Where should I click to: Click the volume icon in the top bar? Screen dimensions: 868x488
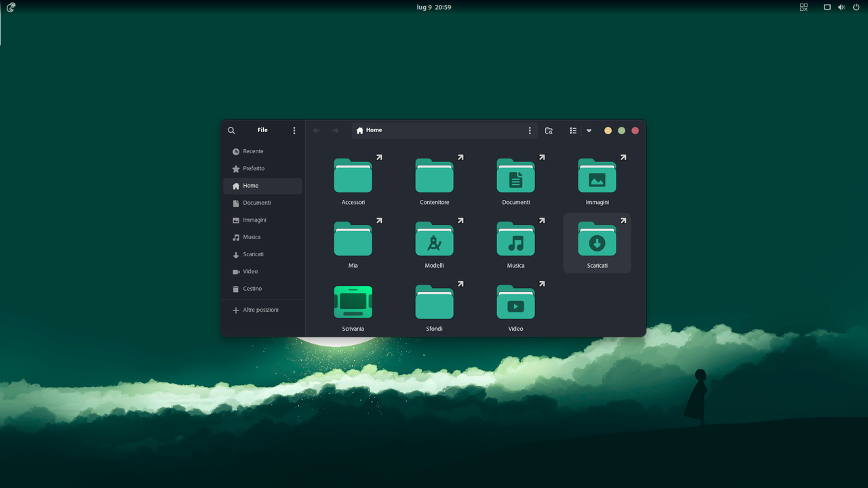[x=841, y=7]
